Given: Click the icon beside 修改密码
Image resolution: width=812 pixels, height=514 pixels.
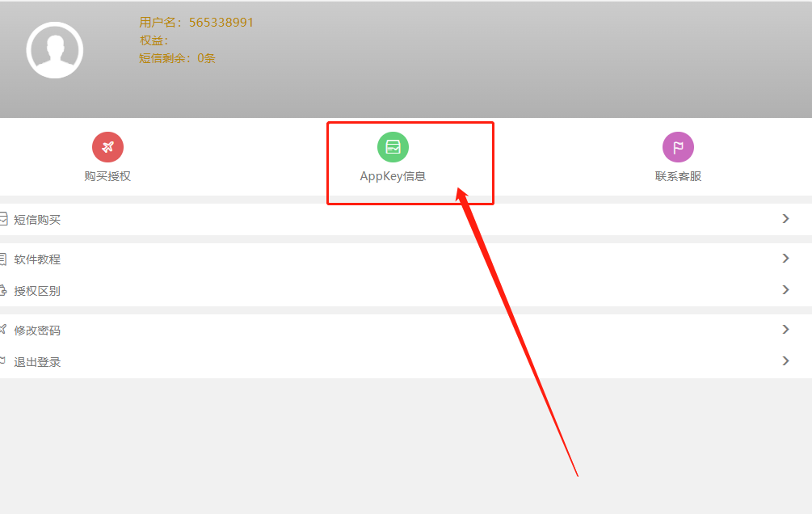Looking at the screenshot, I should [x=3, y=330].
